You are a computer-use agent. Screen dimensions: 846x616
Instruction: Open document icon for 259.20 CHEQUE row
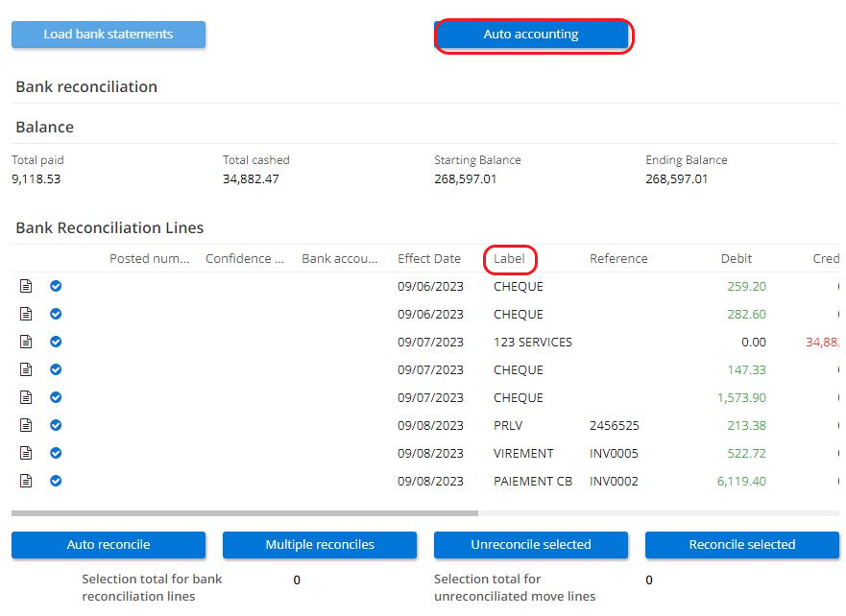pyautogui.click(x=27, y=286)
